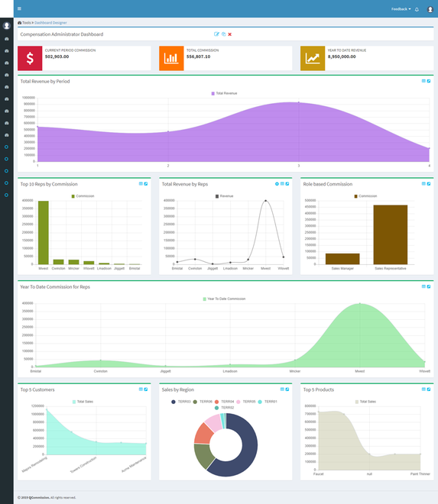Toggle Total Sales legend in Top 5 Customers
Image resolution: width=438 pixels, height=504 pixels.
[83, 402]
